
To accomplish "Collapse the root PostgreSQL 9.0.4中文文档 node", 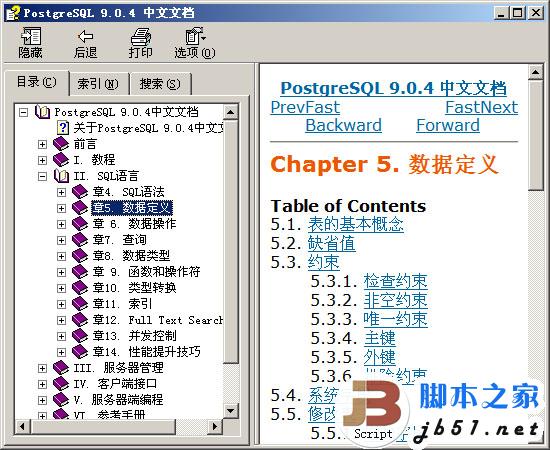I will click(x=23, y=112).
